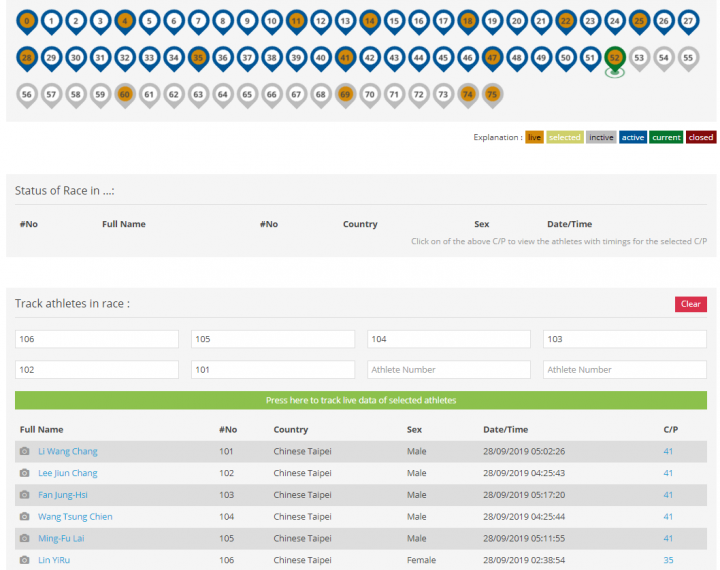Select checkpoint pin 56
Screen dimensions: 720x570
tap(27, 95)
